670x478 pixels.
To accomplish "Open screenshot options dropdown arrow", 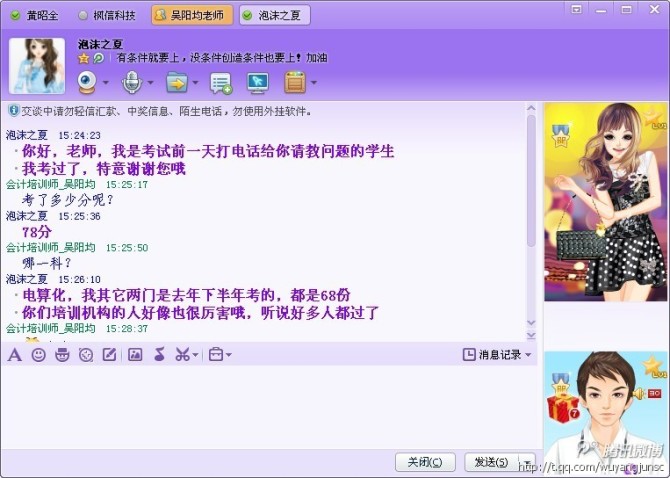I will click(195, 355).
